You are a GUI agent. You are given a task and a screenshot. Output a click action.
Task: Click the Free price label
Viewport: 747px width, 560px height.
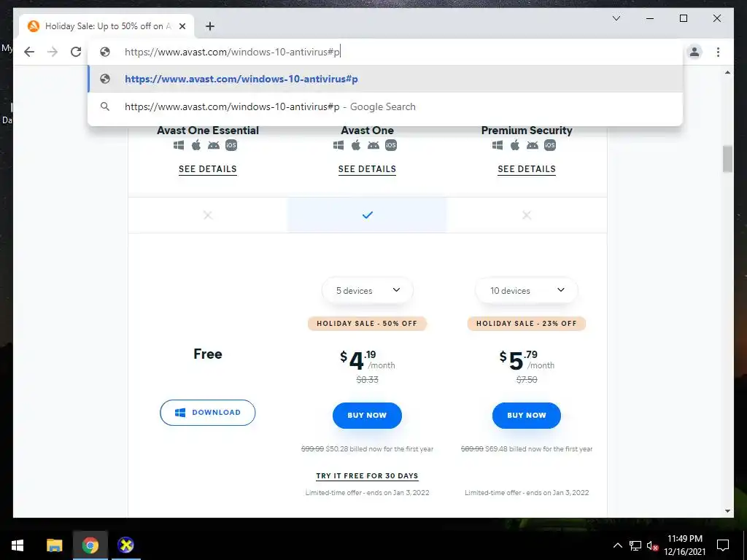pyautogui.click(x=208, y=354)
